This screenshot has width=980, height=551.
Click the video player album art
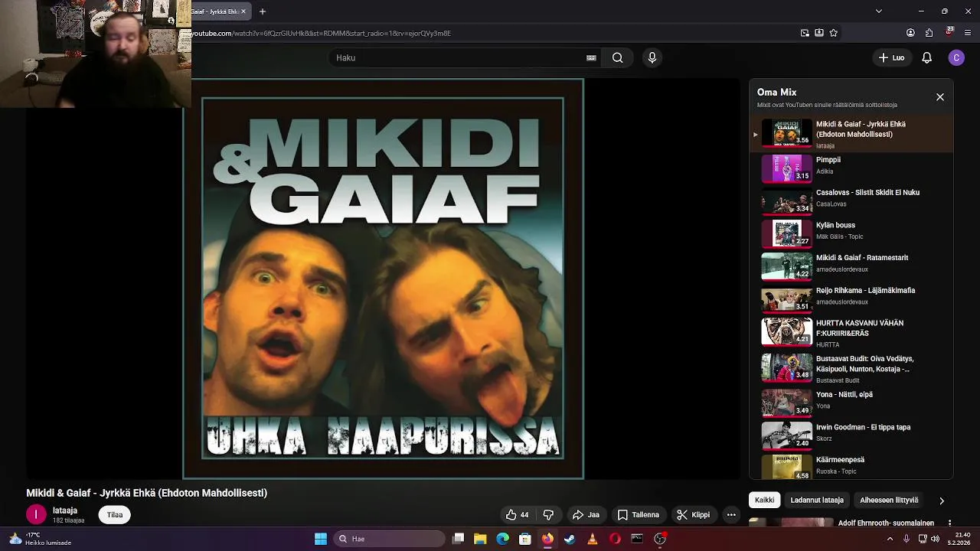383,279
